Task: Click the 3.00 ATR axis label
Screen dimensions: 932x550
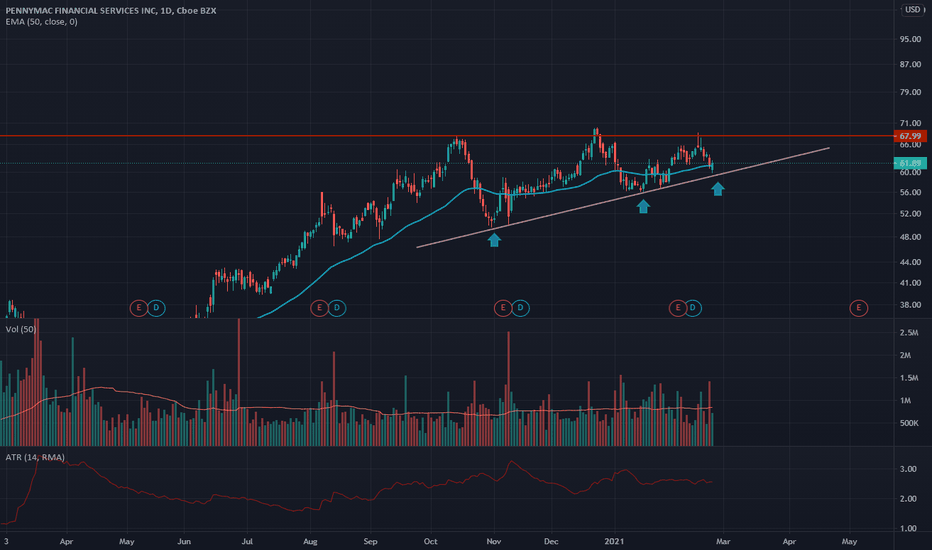Action: pos(908,469)
